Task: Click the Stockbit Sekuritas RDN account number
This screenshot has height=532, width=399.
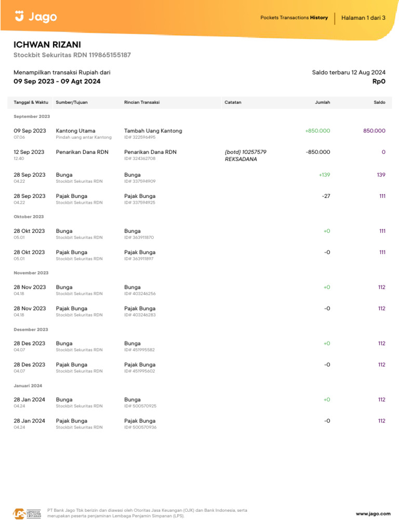Action: click(72, 55)
